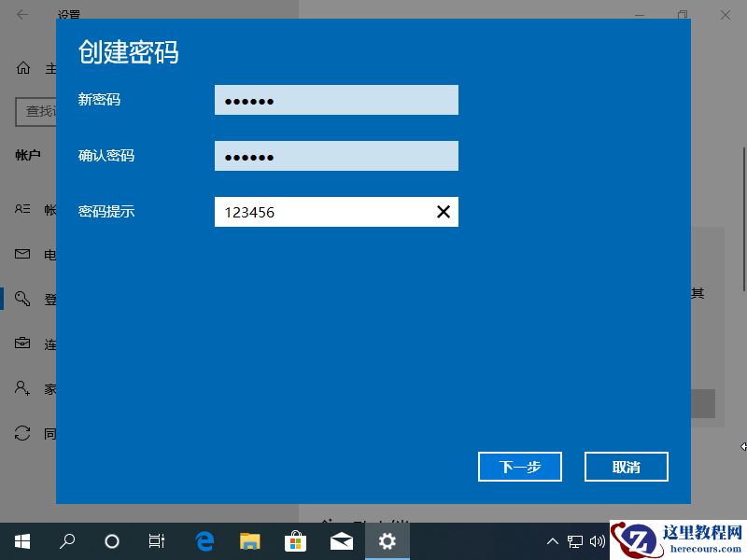Viewport: 747px width, 560px height.
Task: Navigate to 主页 Home in the sidebar
Action: [23, 66]
